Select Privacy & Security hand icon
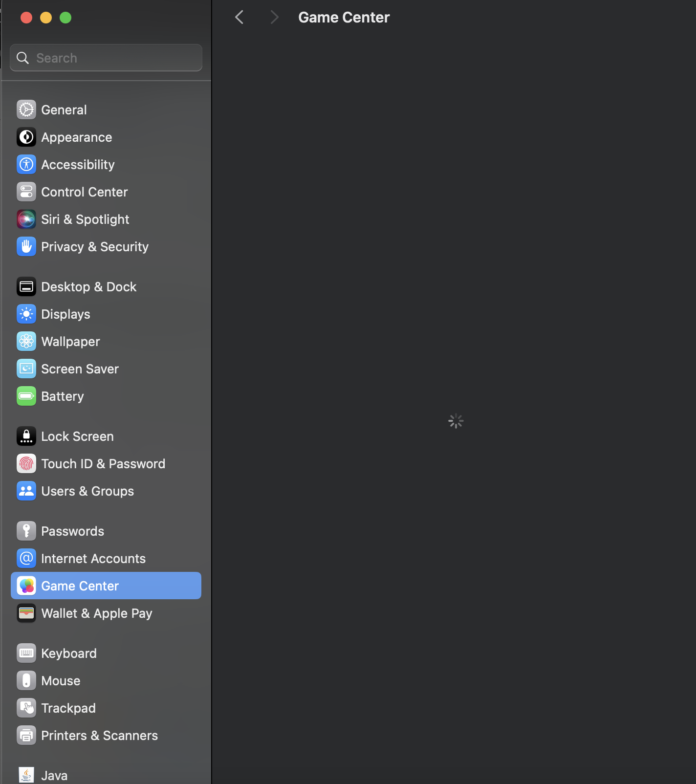The image size is (696, 784). tap(26, 247)
